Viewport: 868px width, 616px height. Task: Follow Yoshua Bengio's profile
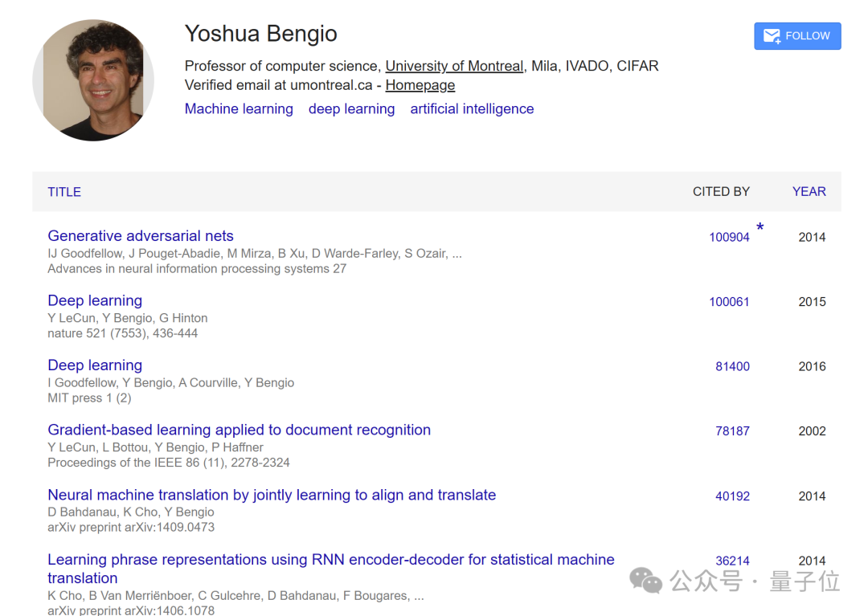click(797, 36)
